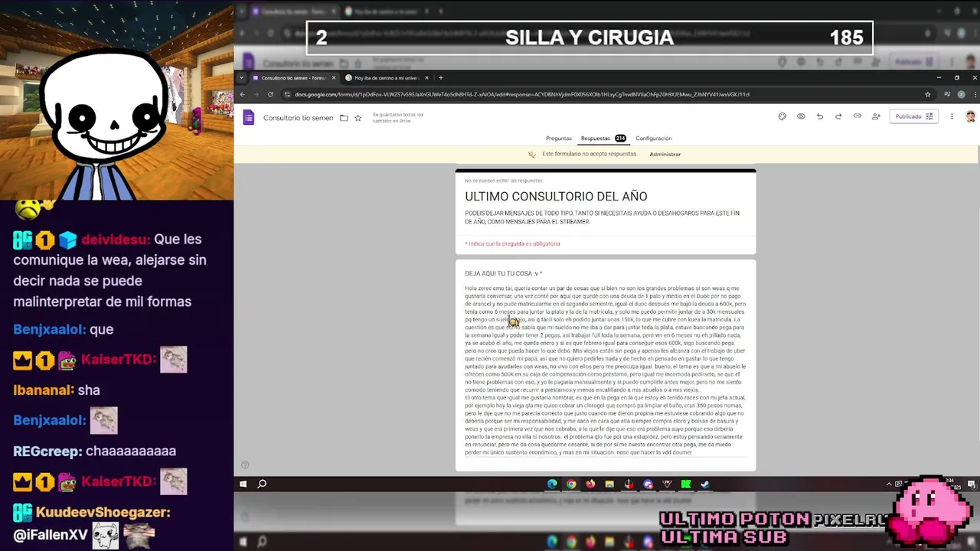Open the Google account avatar
980x551 pixels.
click(x=971, y=116)
